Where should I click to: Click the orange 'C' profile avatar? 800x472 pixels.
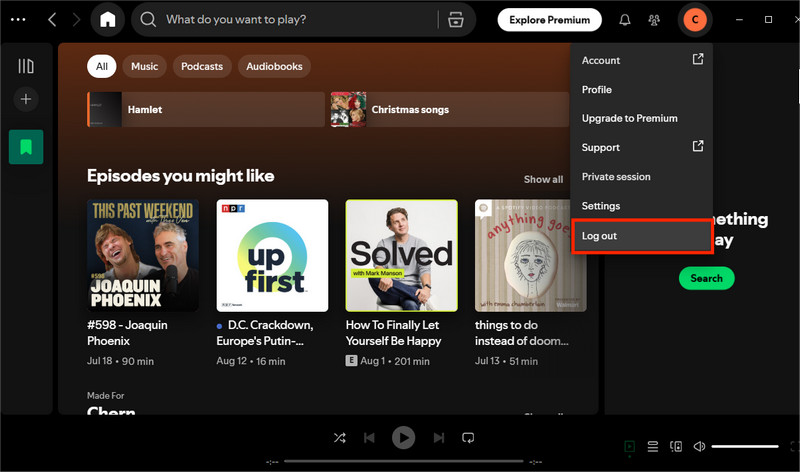click(694, 20)
